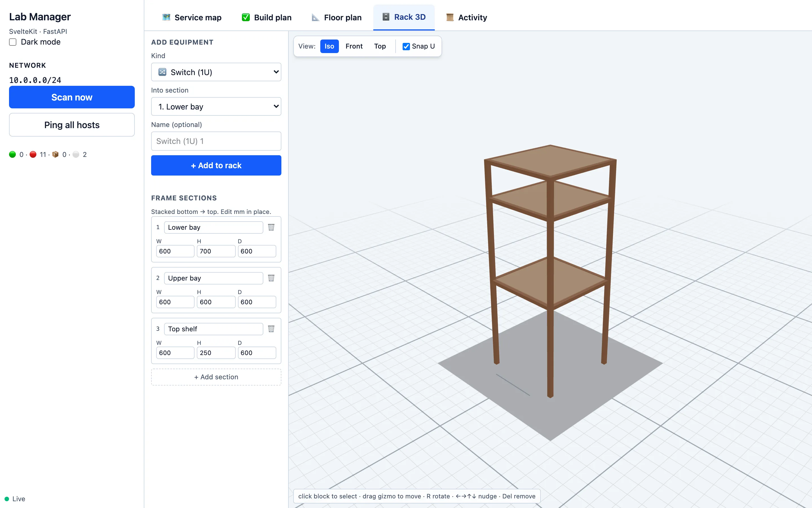Edit Lower bay height value 700
812x508 pixels.
tap(216, 251)
